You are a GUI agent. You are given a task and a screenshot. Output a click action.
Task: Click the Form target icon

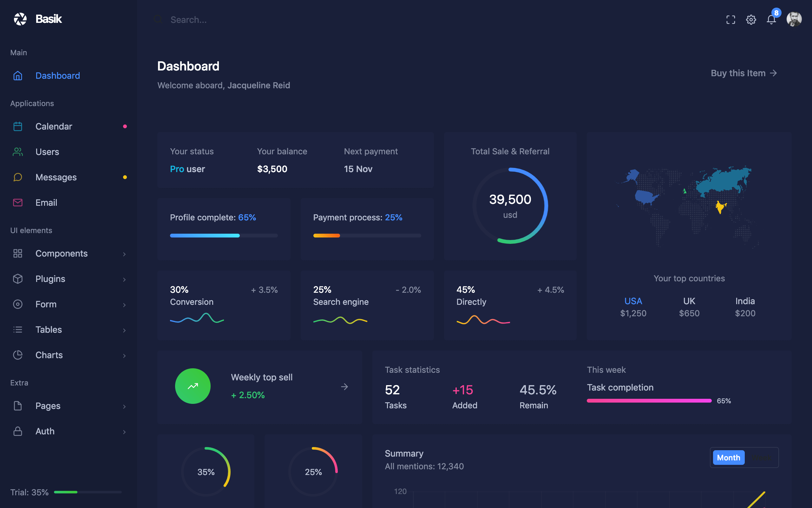coord(18,304)
